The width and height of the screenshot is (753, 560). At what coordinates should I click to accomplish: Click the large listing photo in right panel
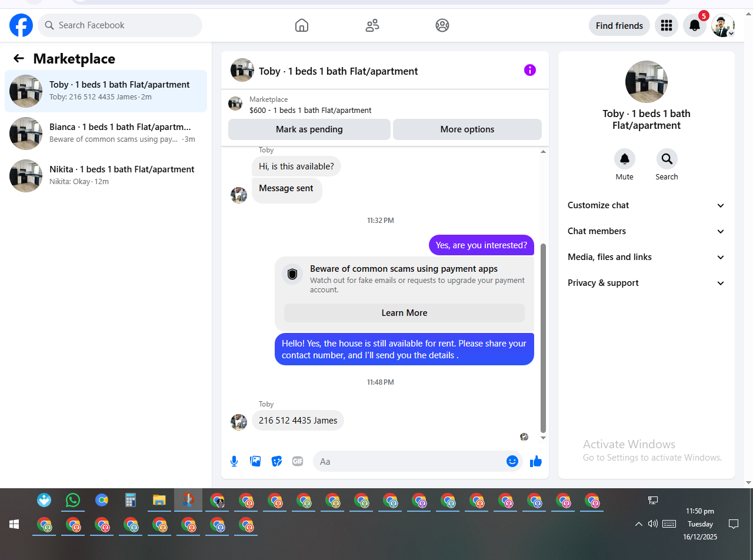click(x=647, y=82)
